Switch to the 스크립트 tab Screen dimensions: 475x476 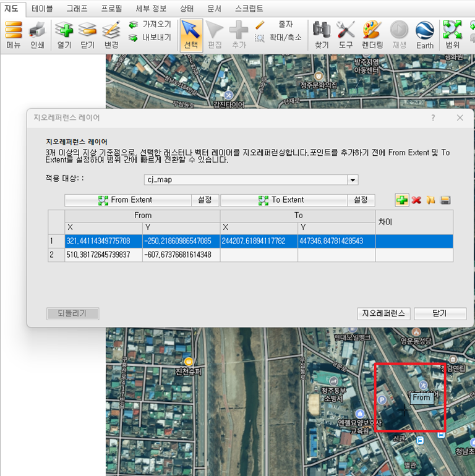(x=249, y=9)
